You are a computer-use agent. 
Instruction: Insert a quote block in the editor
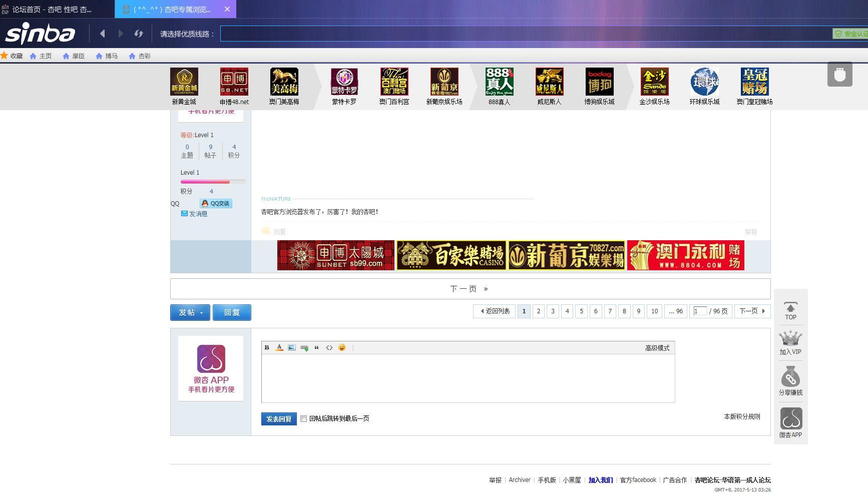[x=317, y=347]
